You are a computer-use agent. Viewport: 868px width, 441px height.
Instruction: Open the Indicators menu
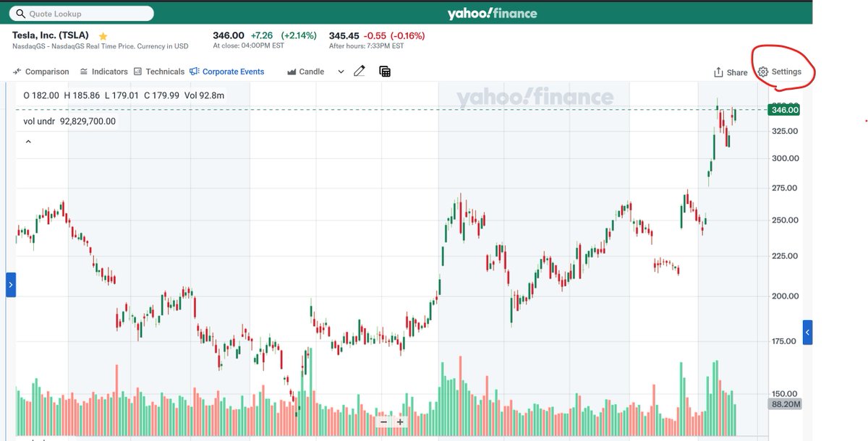(103, 72)
